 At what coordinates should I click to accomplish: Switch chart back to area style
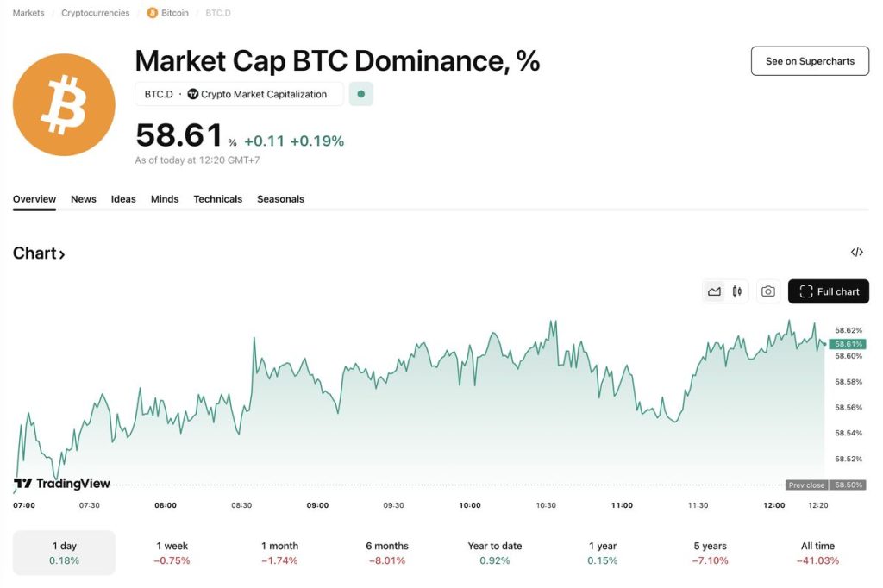pyautogui.click(x=714, y=291)
